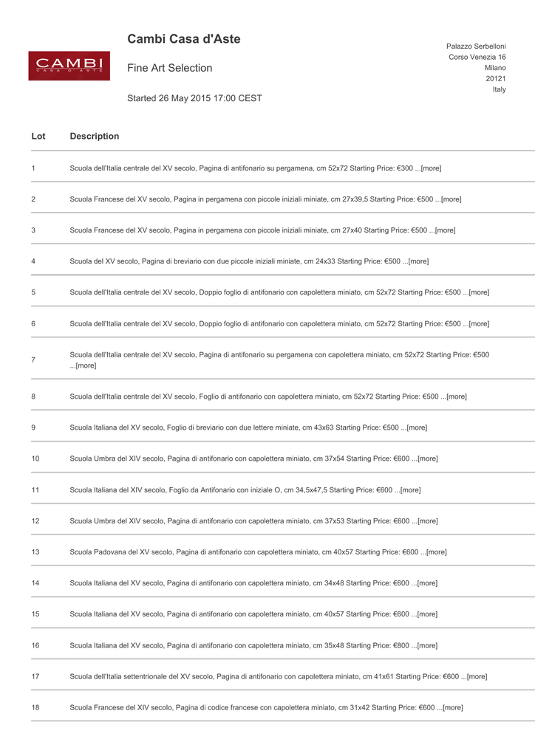Expand lot 2 [more] link

point(451,199)
